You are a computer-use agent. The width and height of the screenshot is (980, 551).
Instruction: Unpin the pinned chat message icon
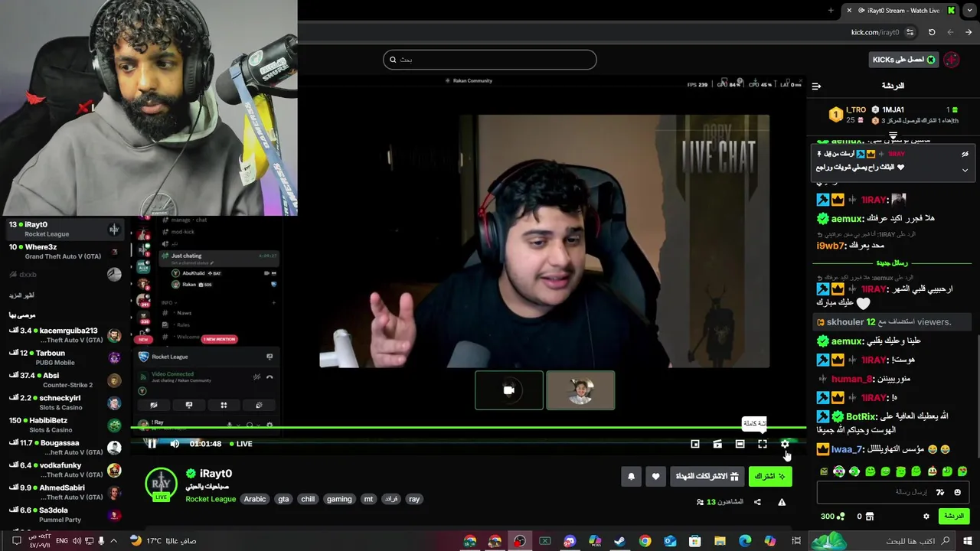[x=965, y=154]
